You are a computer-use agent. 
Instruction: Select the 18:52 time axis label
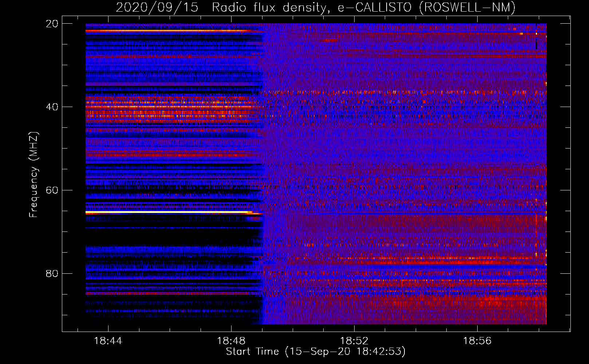tap(354, 341)
